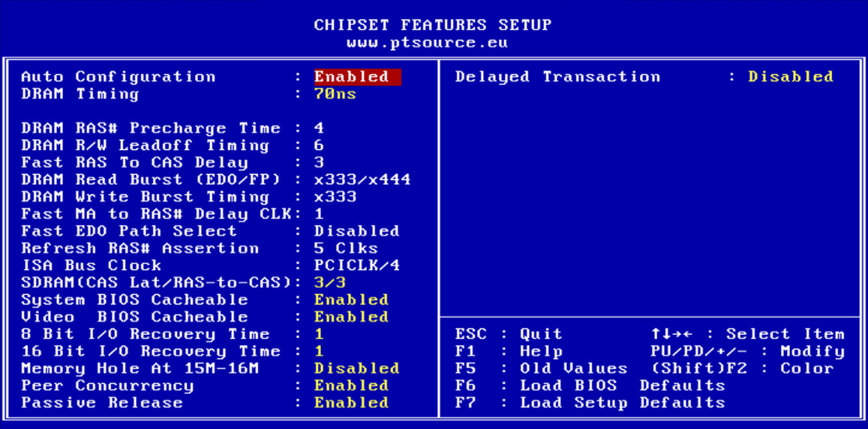Select the ISA Bus Clock PCICLK/4 value
The height and width of the screenshot is (429, 868).
357,265
